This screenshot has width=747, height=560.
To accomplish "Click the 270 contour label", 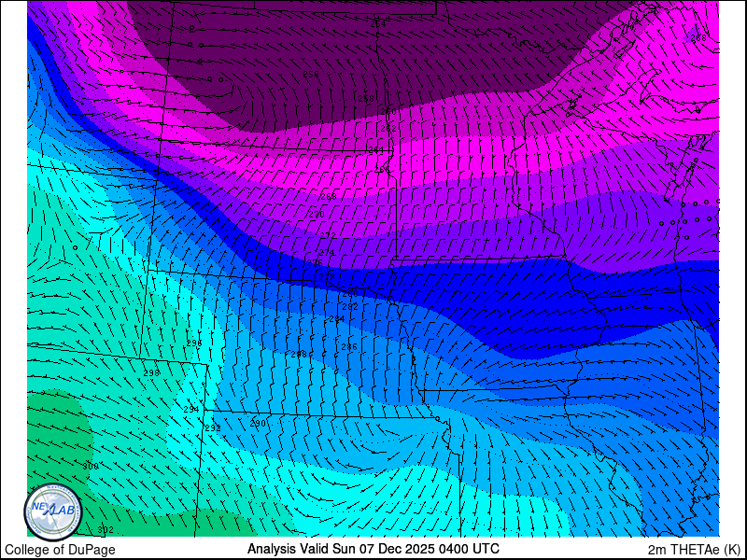I will [317, 215].
